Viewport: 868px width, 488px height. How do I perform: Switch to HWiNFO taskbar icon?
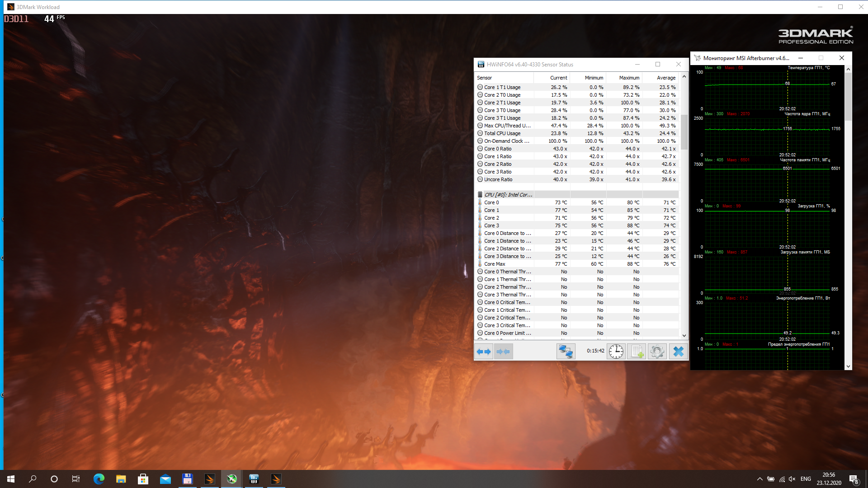(254, 479)
